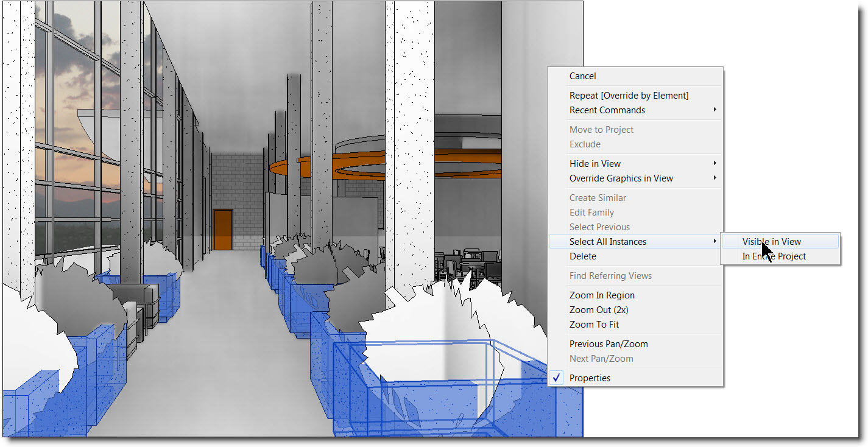Expand the Override Graphics in View arrow

pyautogui.click(x=715, y=178)
